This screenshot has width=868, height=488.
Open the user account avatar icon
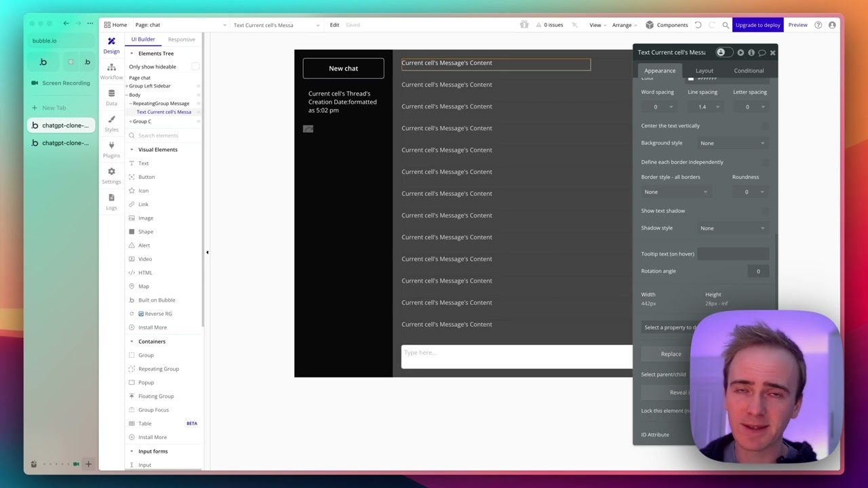pos(832,25)
